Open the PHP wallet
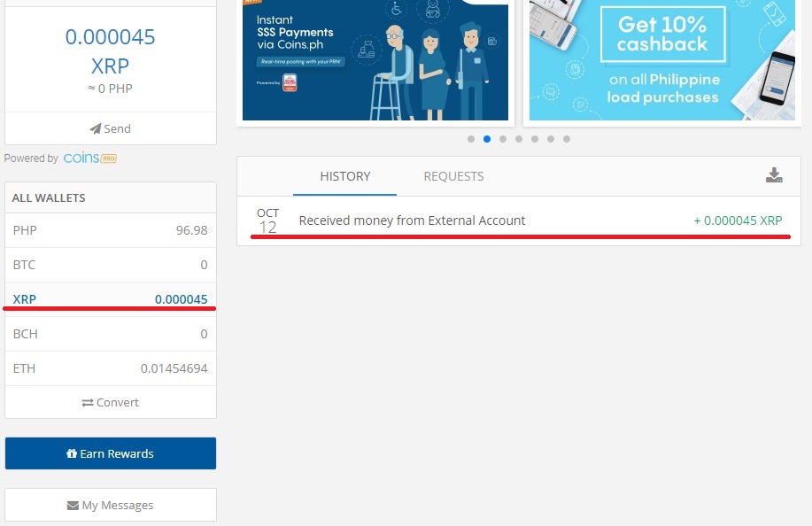 pyautogui.click(x=111, y=230)
